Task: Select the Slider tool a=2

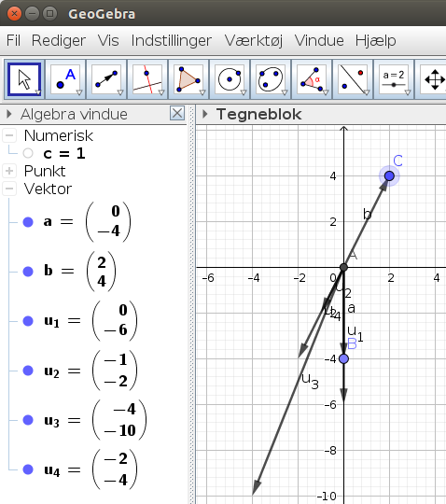Action: tap(394, 79)
